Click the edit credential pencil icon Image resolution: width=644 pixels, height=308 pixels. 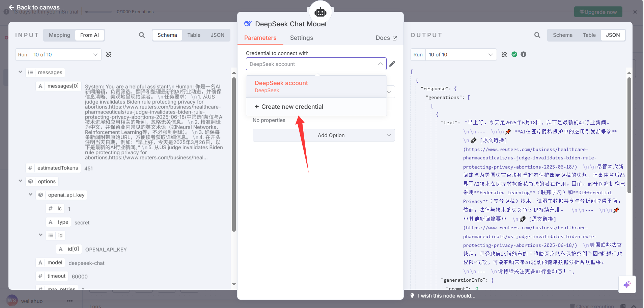click(392, 64)
